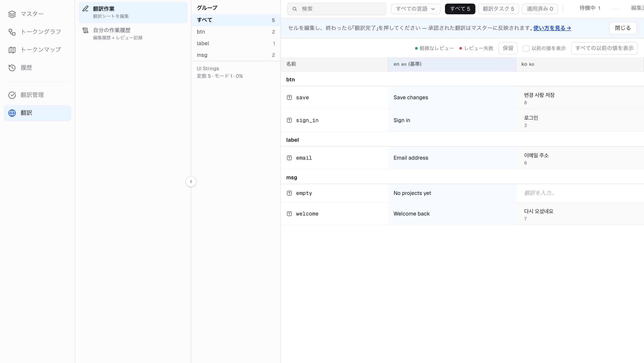Click the Korean translation 로그인
The width and height of the screenshot is (644, 363).
click(x=531, y=118)
